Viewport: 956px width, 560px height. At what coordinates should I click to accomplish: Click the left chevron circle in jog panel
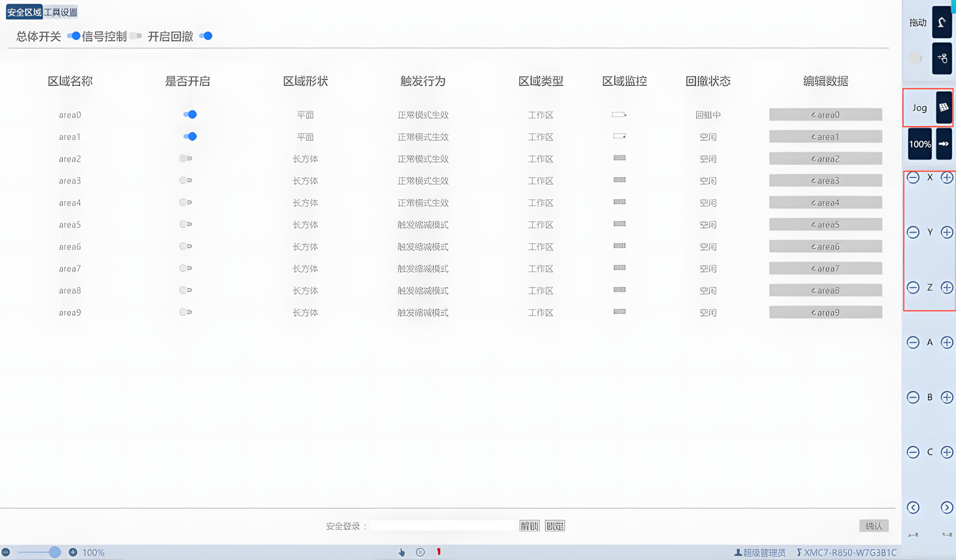913,507
